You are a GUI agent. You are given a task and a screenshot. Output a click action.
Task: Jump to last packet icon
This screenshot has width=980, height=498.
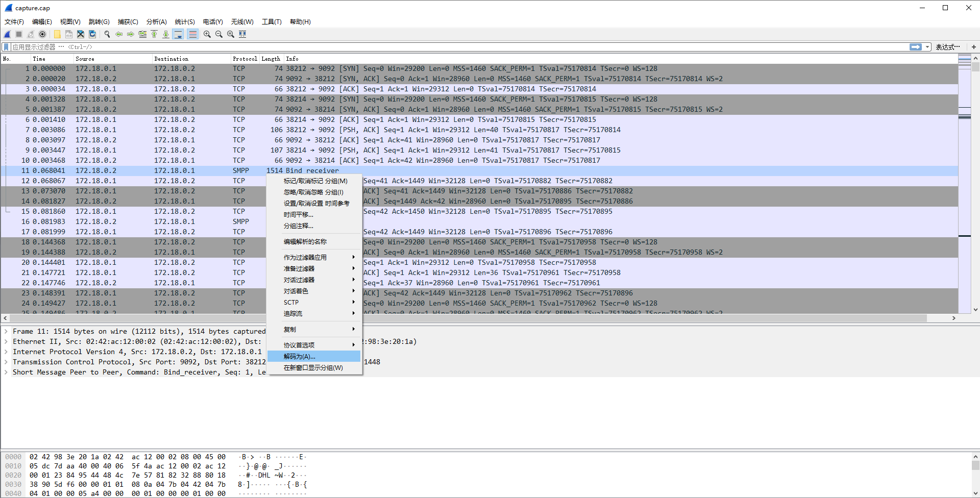[x=166, y=34]
